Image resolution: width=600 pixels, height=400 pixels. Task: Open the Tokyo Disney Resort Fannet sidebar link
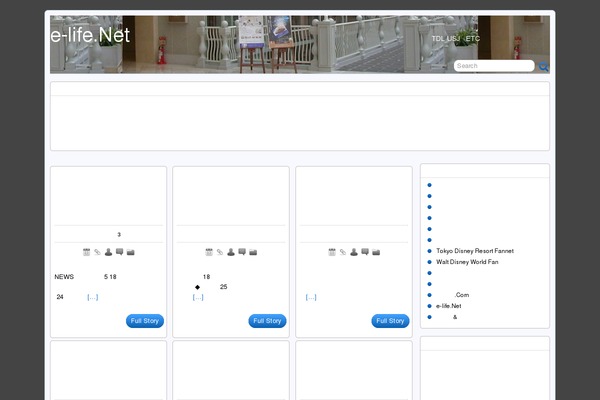tap(475, 251)
